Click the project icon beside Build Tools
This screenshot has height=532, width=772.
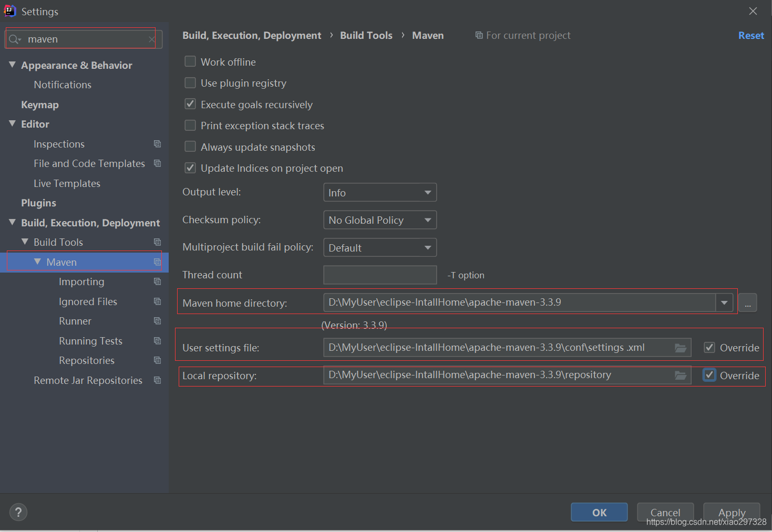point(157,242)
